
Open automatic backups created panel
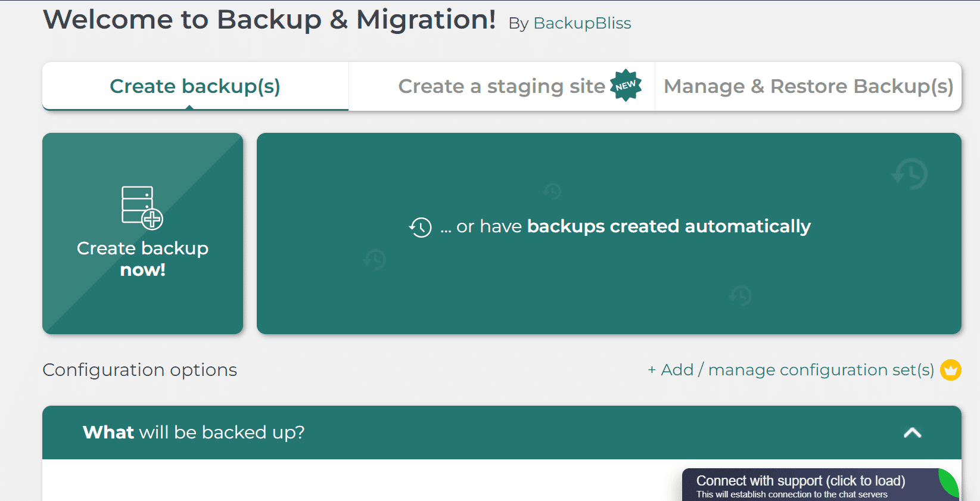pos(609,234)
